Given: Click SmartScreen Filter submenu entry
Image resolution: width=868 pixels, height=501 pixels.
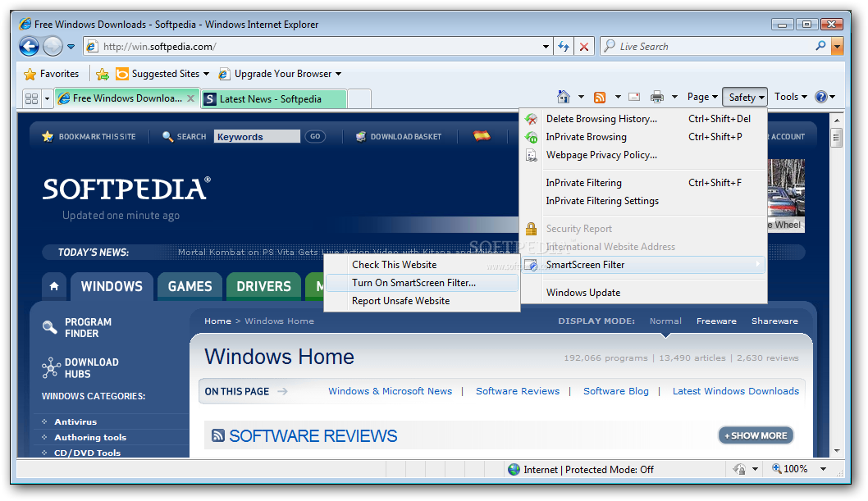Looking at the screenshot, I should (643, 265).
